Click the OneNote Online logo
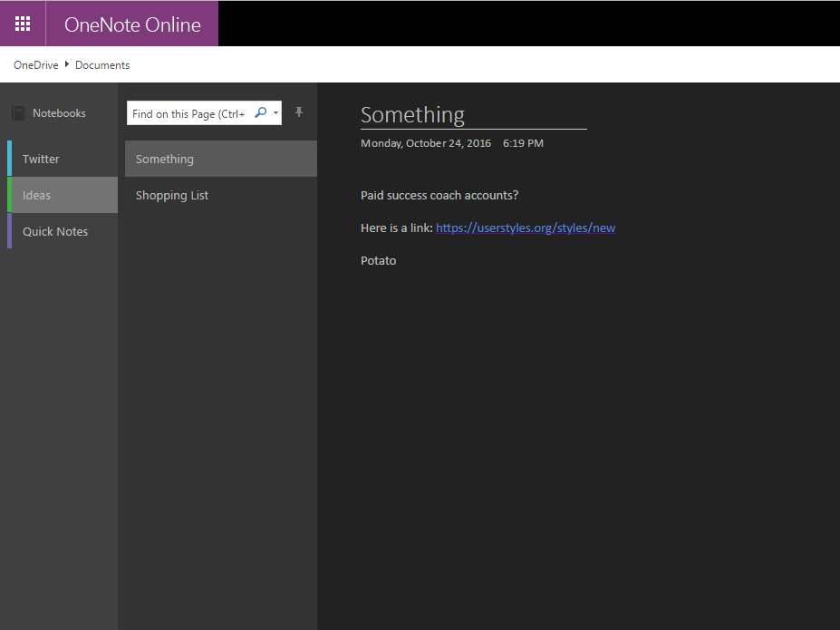The height and width of the screenshot is (630, 840). pyautogui.click(x=131, y=23)
